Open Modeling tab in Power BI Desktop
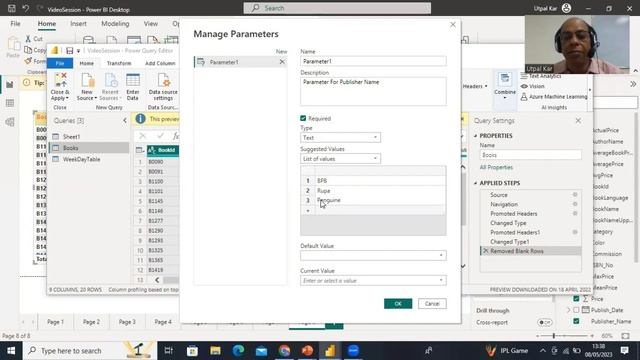 click(115, 24)
